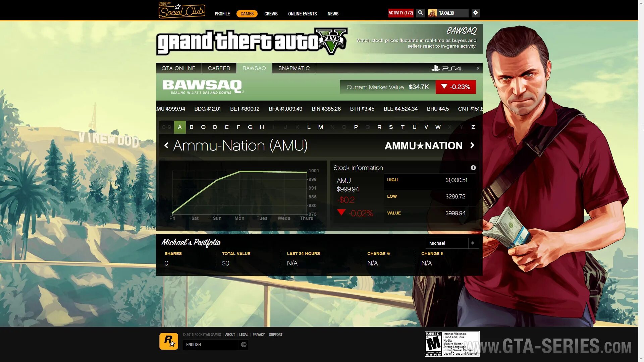The image size is (644, 362).
Task: Switch to the GTA ONLINE tab
Action: (178, 68)
